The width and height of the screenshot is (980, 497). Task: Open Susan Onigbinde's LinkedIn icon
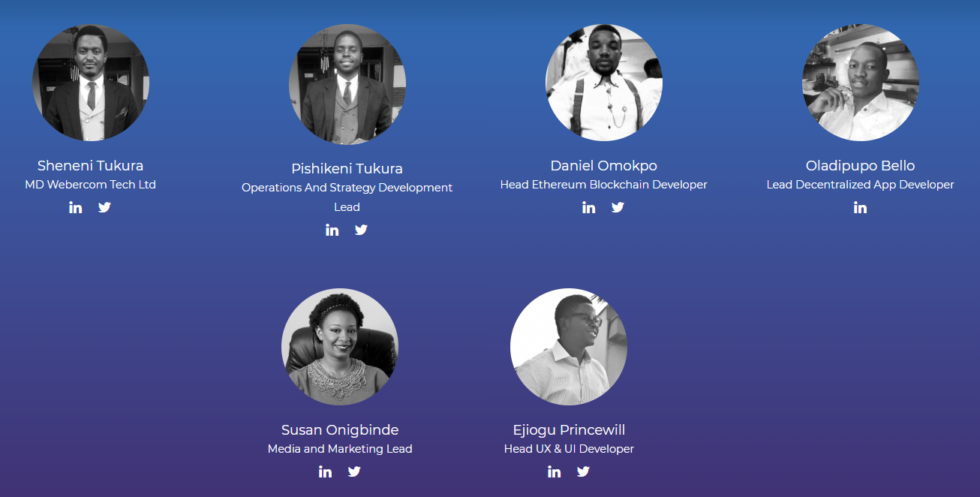click(x=325, y=471)
